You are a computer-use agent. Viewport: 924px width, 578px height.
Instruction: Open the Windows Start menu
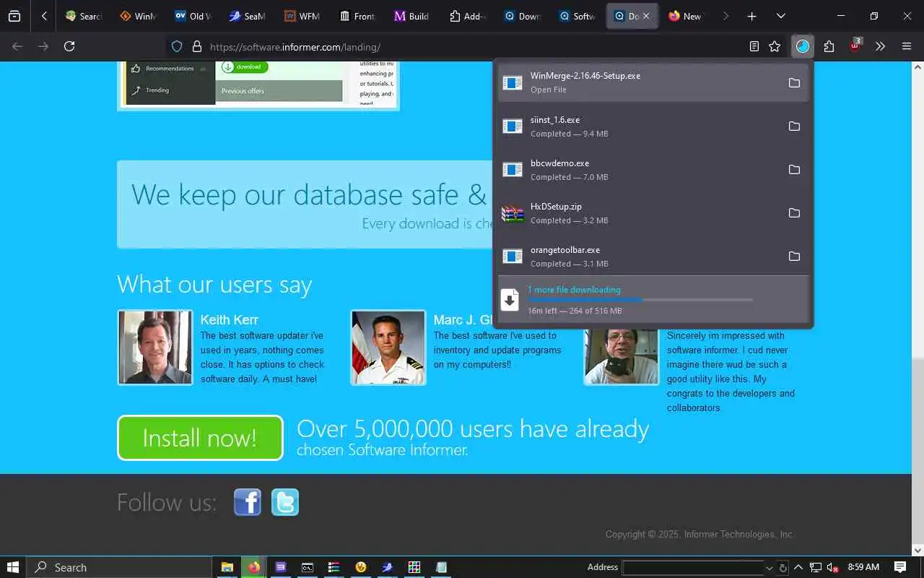point(12,567)
